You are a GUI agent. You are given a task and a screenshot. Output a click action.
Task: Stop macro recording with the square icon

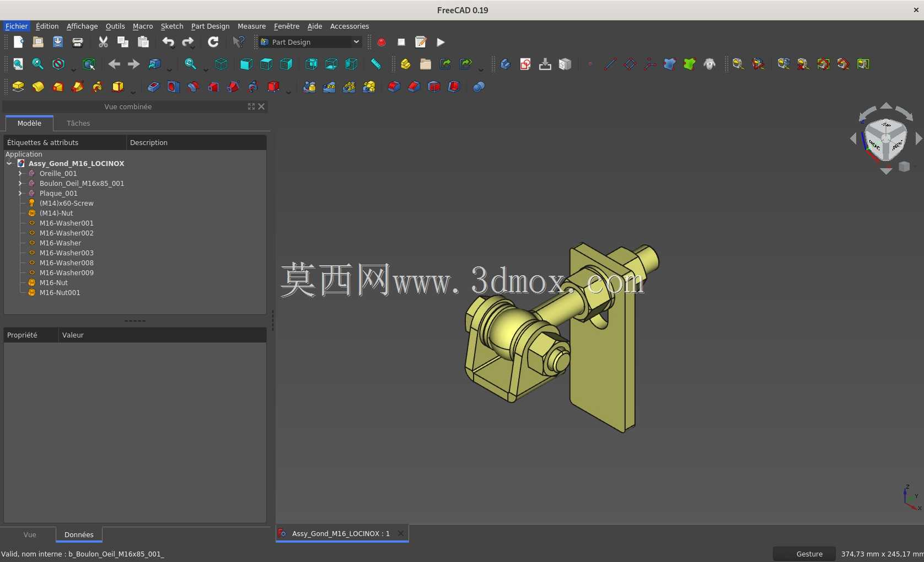401,42
